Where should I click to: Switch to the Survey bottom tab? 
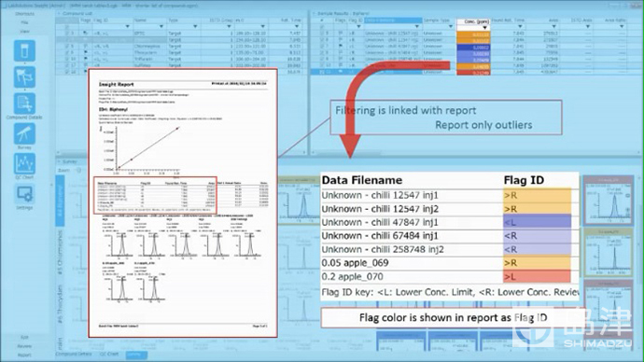point(136,355)
